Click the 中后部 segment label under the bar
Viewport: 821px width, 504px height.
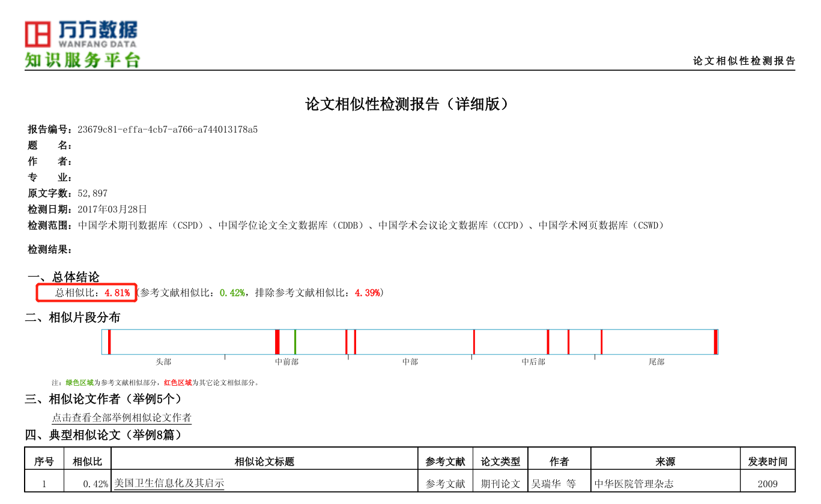tap(533, 362)
